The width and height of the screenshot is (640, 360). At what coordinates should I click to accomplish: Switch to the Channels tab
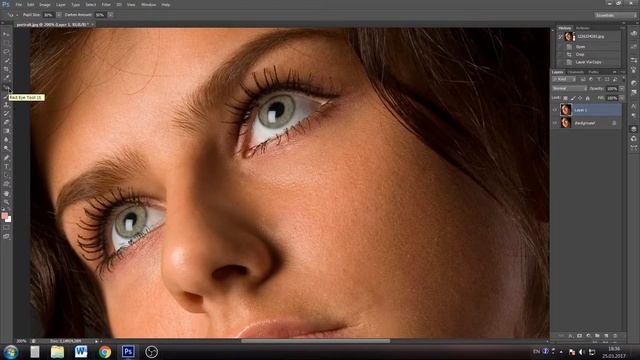pyautogui.click(x=576, y=72)
